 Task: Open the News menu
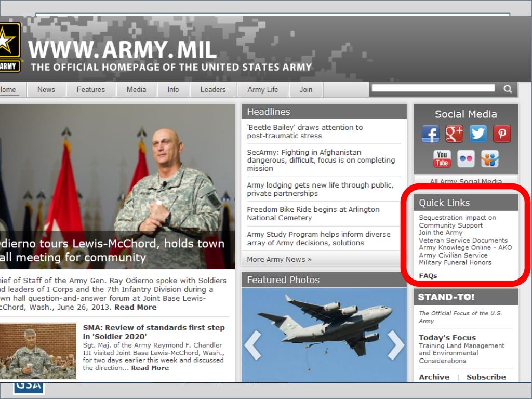coord(46,89)
